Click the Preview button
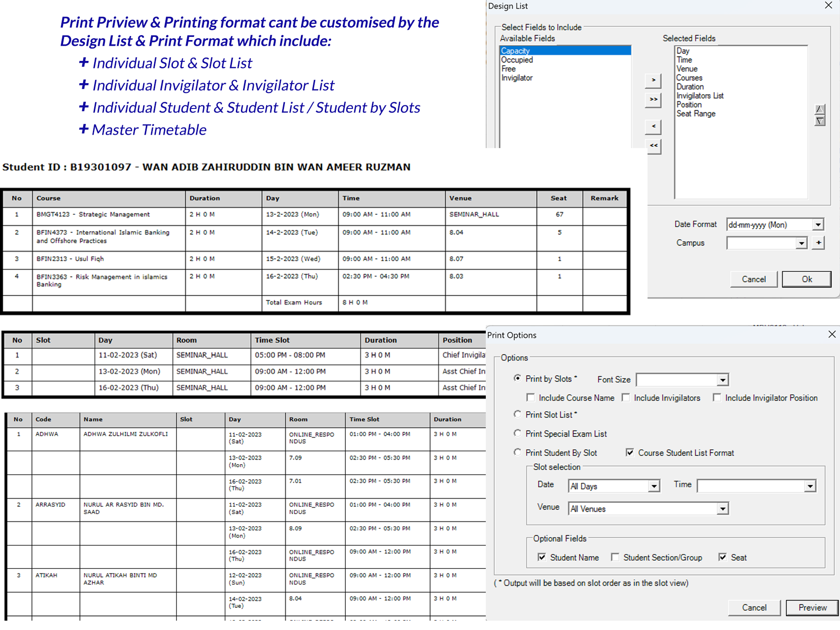The height and width of the screenshot is (630, 840). 812,607
